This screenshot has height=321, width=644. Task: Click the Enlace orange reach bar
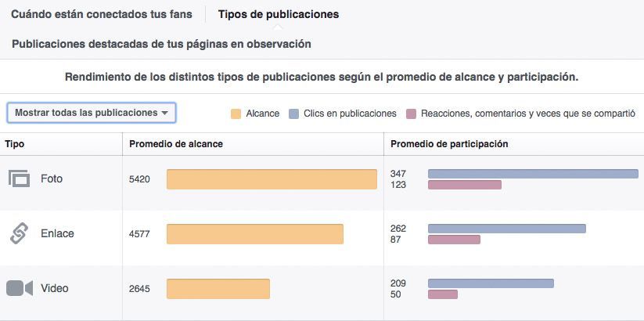point(254,234)
